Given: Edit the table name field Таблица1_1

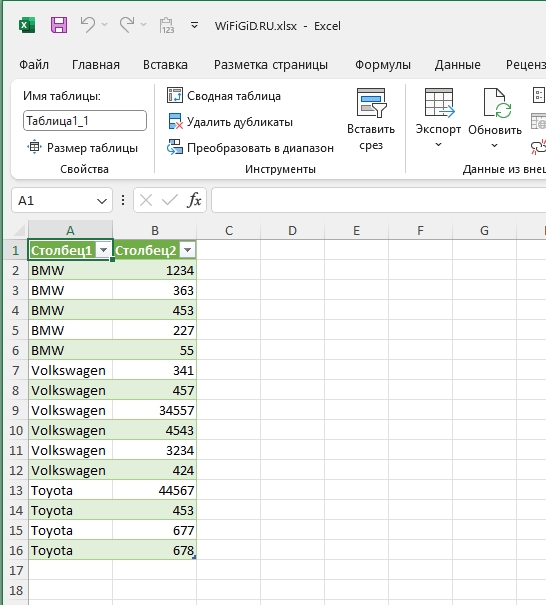Looking at the screenshot, I should click(x=85, y=121).
